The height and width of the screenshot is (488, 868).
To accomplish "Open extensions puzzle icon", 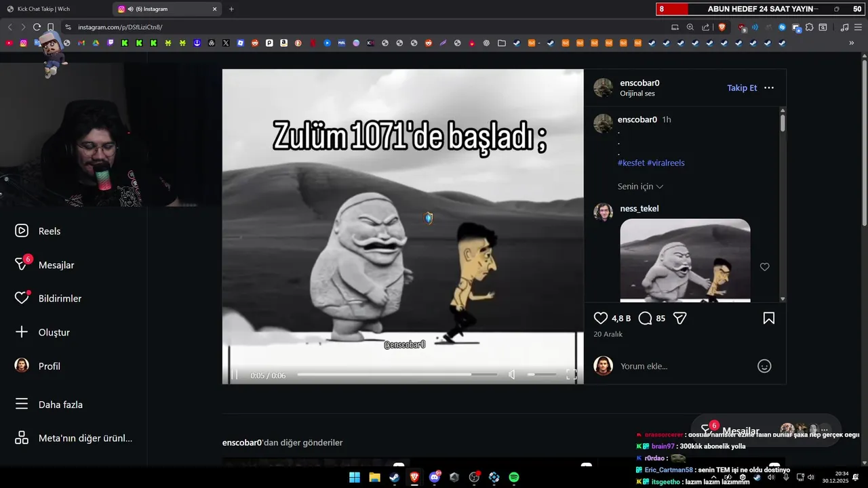I will pos(809,27).
